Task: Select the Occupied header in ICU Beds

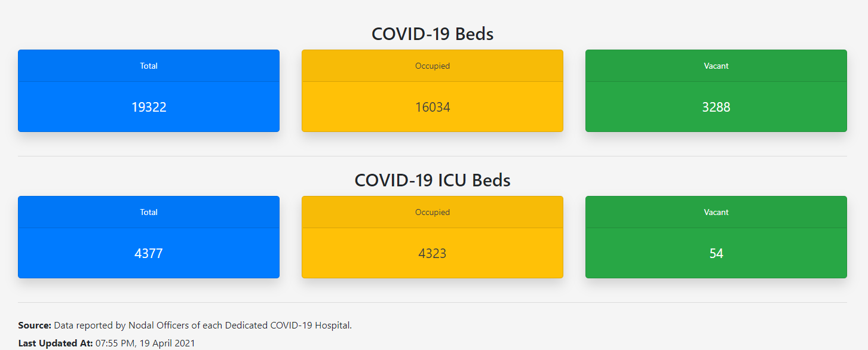Action: tap(433, 212)
